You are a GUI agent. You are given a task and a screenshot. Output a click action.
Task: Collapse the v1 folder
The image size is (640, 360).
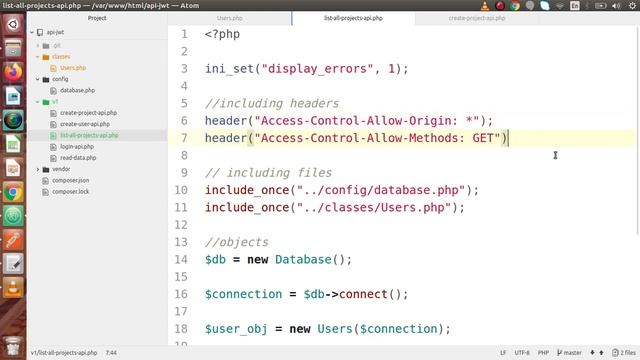[38, 102]
